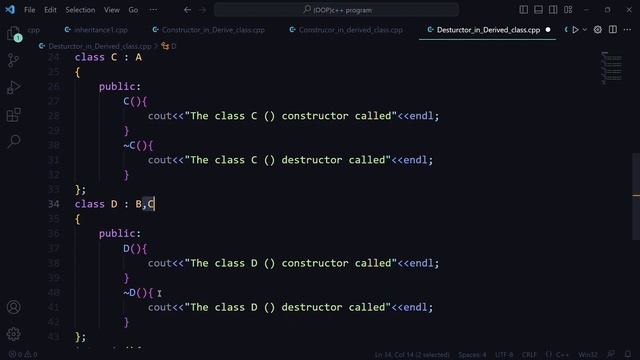Open the Source Control view

pyautogui.click(x=13, y=60)
